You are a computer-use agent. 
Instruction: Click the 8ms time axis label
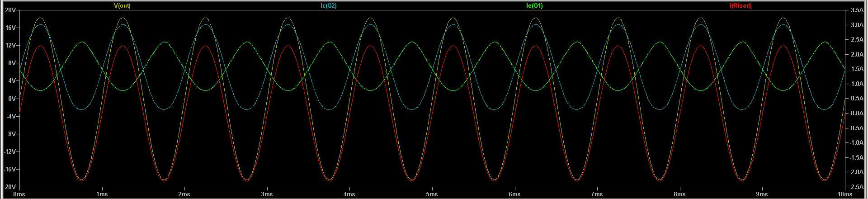[679, 194]
